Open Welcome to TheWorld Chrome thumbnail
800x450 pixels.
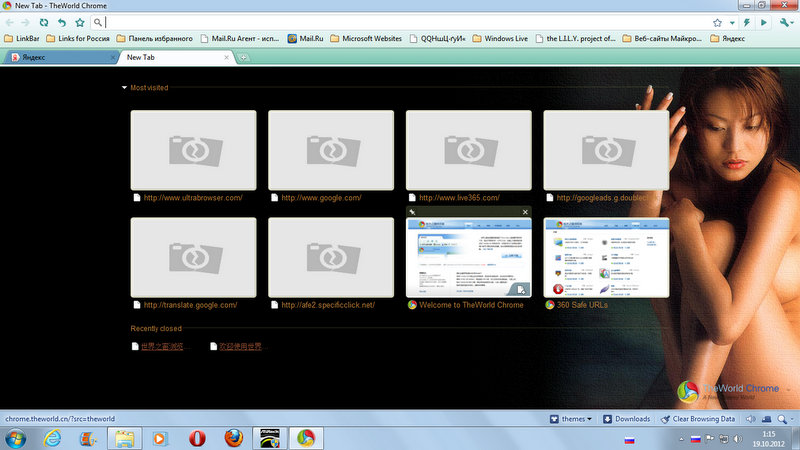pos(469,257)
